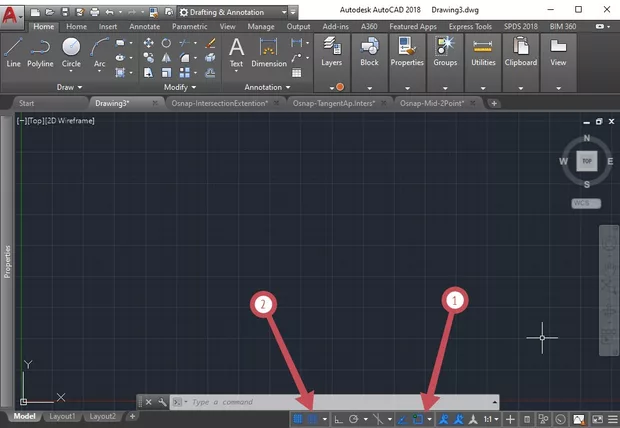Toggle grid display in status bar
This screenshot has width=620, height=428.
(299, 419)
